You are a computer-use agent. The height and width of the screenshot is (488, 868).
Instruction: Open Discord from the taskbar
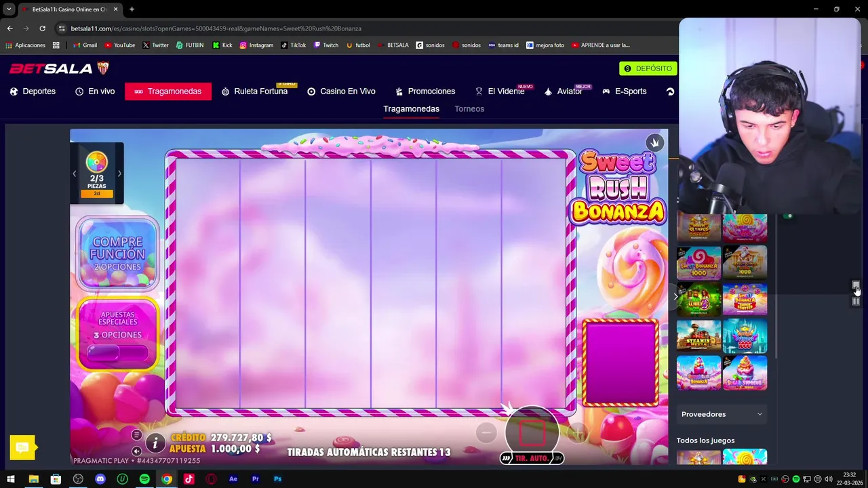(100, 479)
